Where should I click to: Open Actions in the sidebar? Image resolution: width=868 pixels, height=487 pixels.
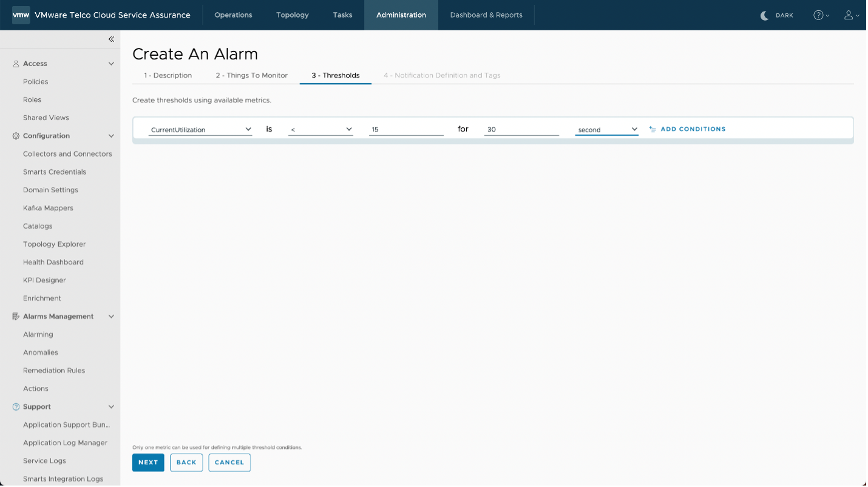[x=36, y=389]
